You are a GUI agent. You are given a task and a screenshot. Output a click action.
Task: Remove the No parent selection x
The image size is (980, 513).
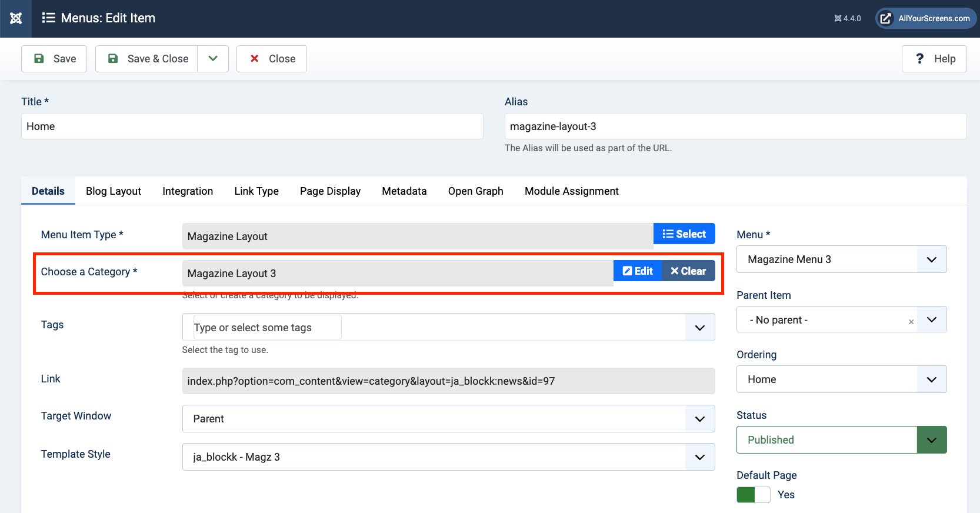click(911, 322)
